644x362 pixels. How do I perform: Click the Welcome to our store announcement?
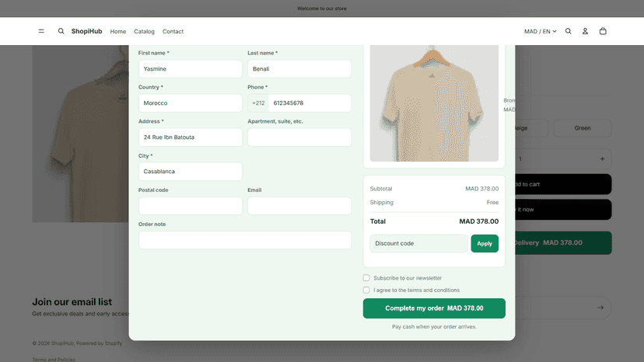[x=322, y=9]
